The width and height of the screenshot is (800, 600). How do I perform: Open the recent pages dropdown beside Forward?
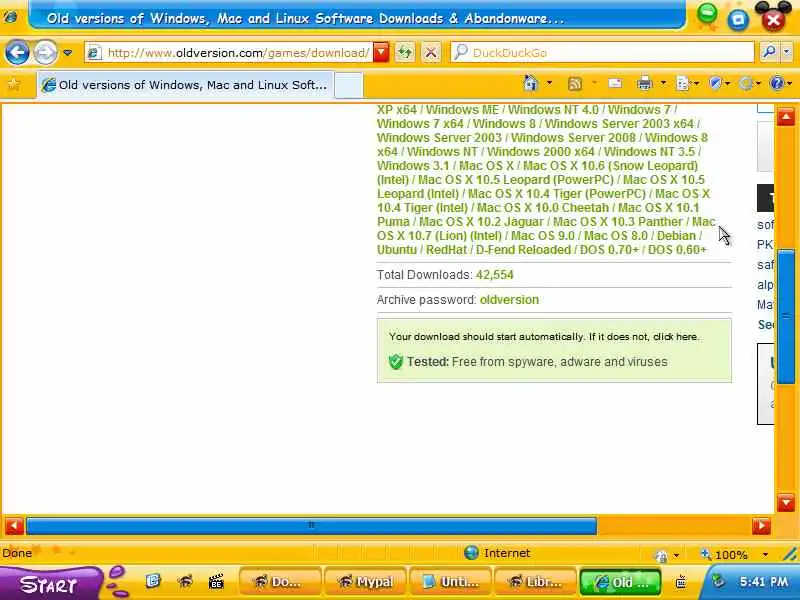67,53
